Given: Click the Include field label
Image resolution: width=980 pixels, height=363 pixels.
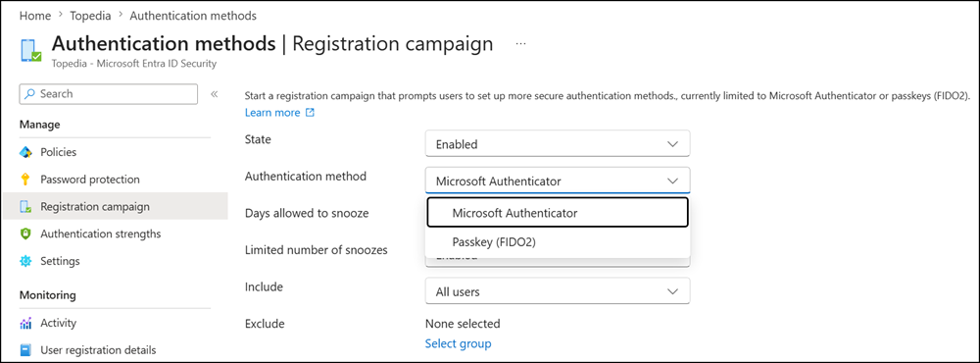Looking at the screenshot, I should (x=264, y=287).
